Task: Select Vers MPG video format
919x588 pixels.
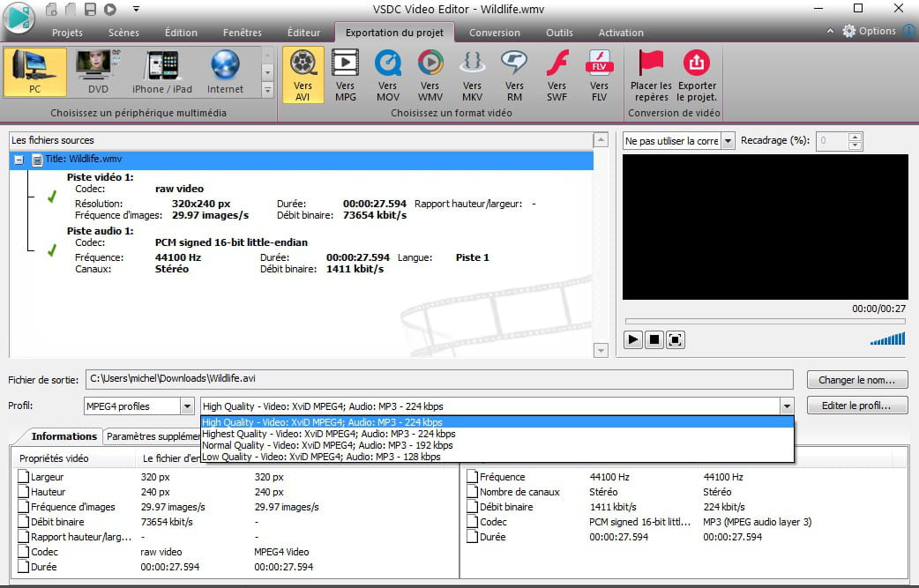Action: (345, 75)
